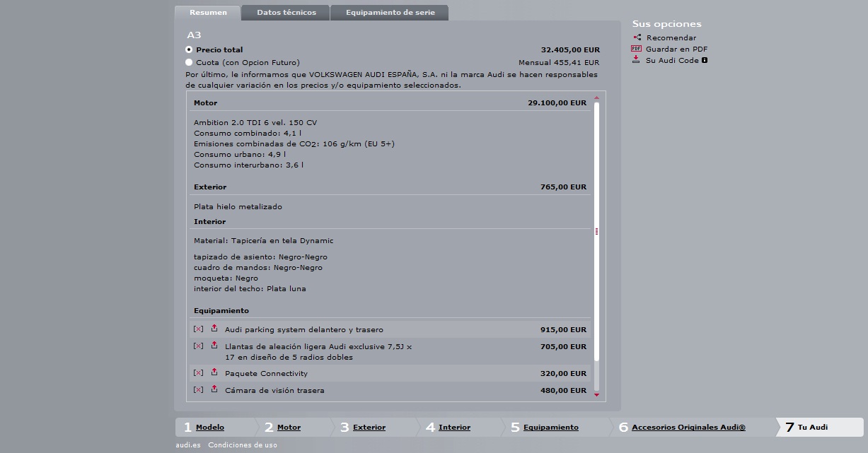Click the summary list scroll-up arrow
The image size is (868, 453).
pyautogui.click(x=596, y=98)
